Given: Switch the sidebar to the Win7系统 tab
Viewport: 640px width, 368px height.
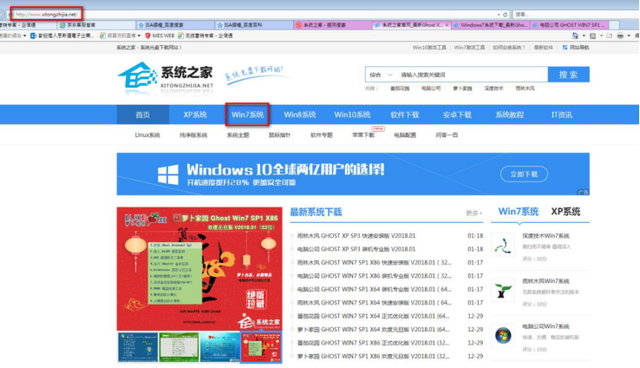Looking at the screenshot, I should pos(518,211).
